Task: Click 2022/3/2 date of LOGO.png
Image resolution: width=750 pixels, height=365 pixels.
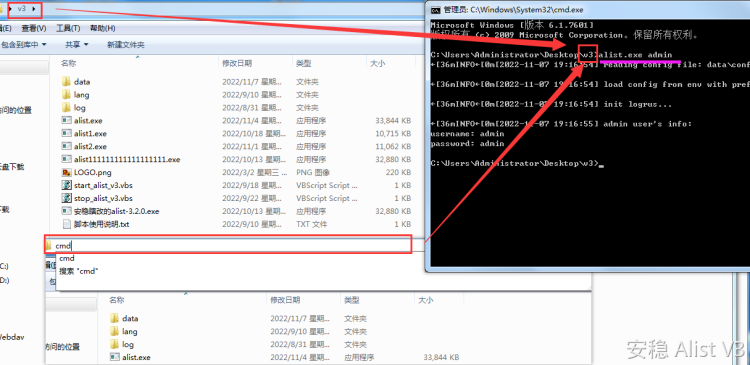Action: (255, 172)
